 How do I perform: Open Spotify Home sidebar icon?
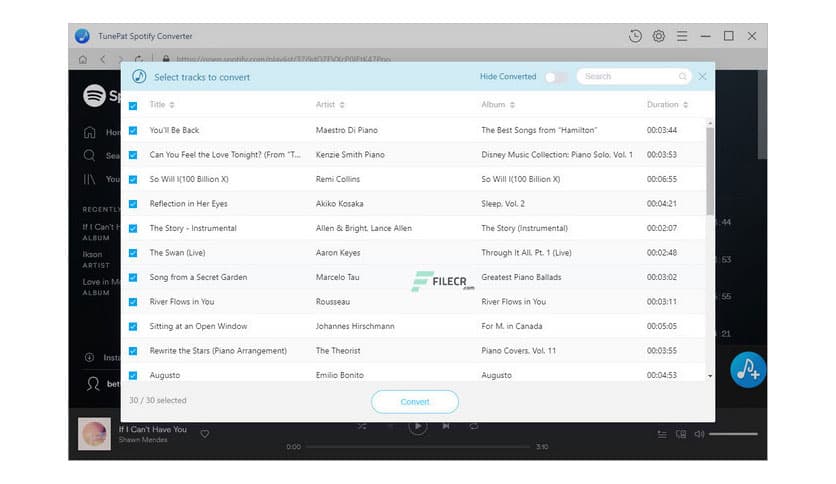click(90, 132)
